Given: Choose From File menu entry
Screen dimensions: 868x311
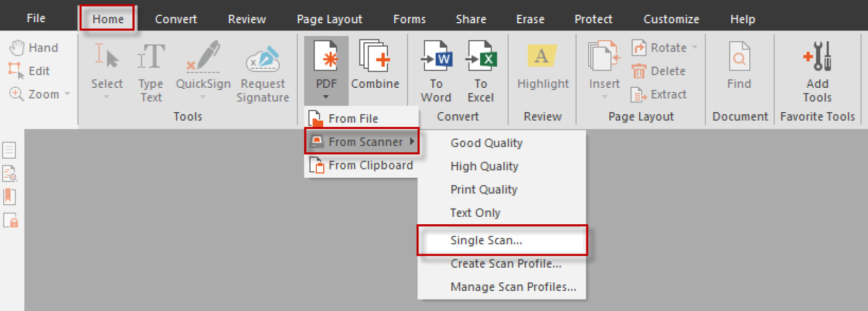Looking at the screenshot, I should [x=361, y=118].
